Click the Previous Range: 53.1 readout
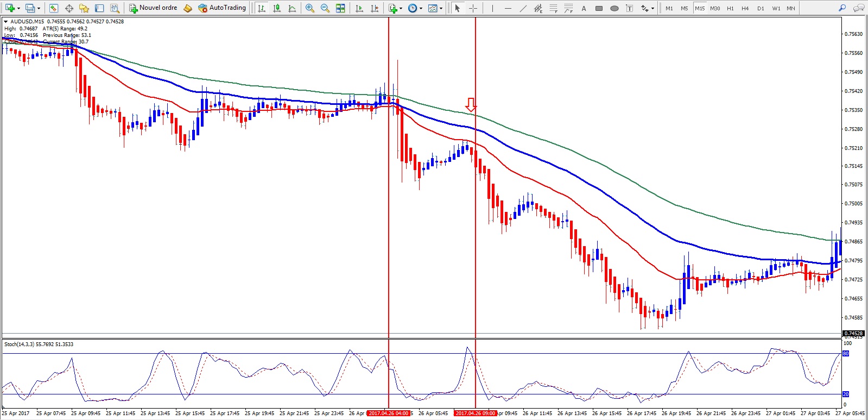 [x=67, y=35]
